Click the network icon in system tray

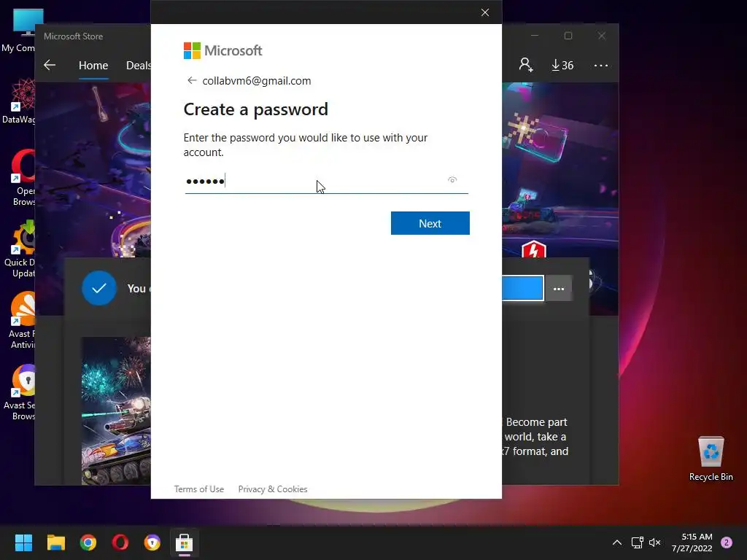pos(637,542)
